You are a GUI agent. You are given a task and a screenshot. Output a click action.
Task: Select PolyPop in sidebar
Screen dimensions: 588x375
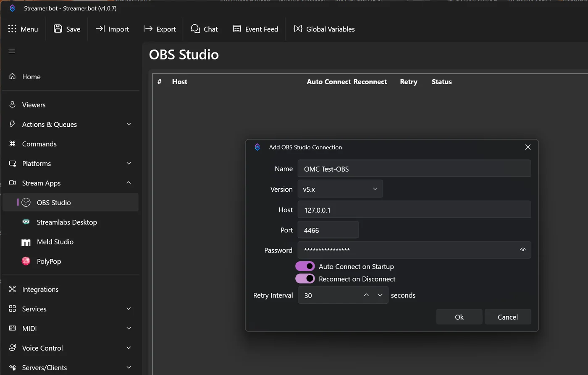tap(71, 261)
